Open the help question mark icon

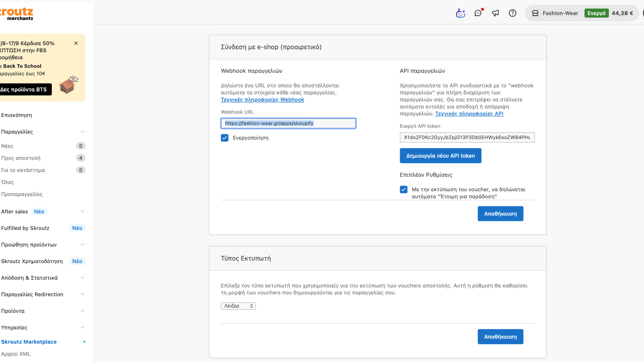512,13
